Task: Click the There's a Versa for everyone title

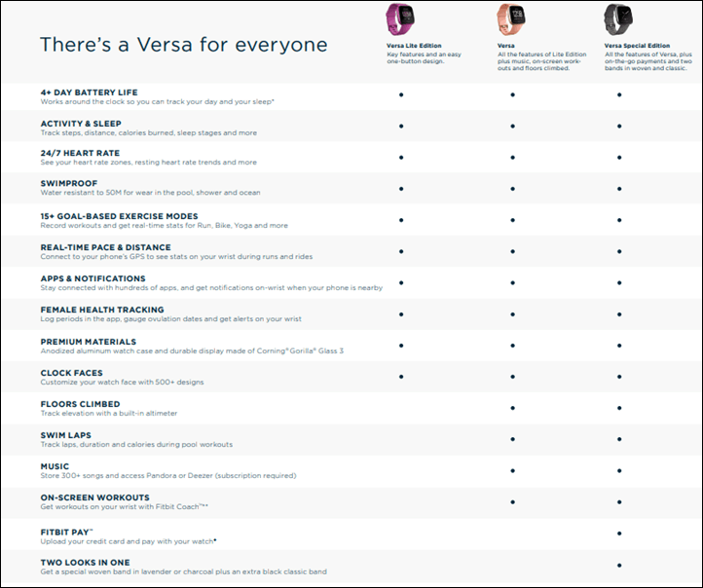Action: [x=183, y=45]
